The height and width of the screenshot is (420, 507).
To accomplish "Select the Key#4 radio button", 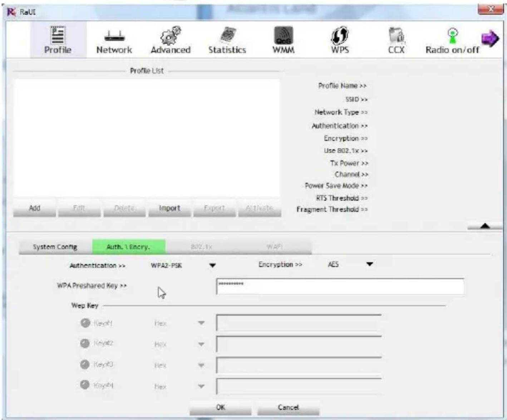I will 85,385.
